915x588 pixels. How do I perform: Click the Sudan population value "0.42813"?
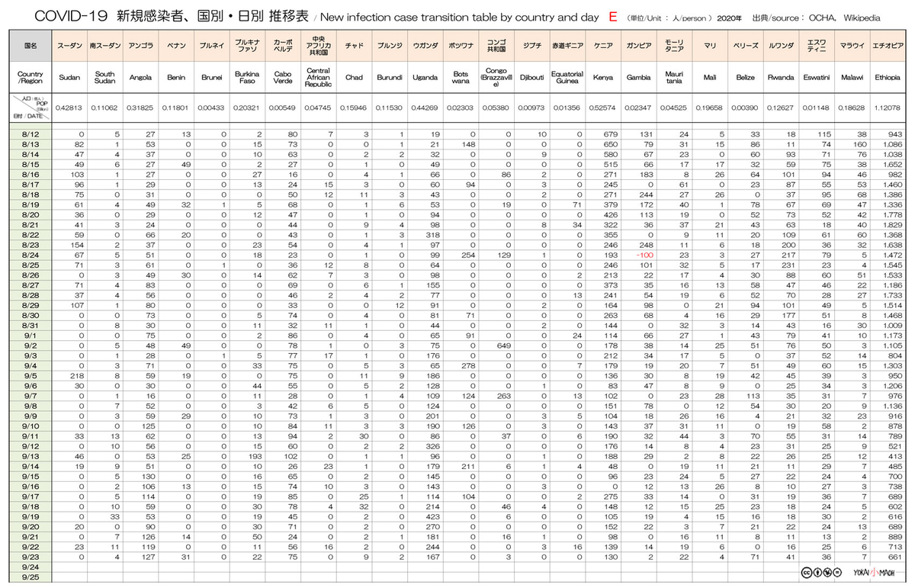(69, 108)
